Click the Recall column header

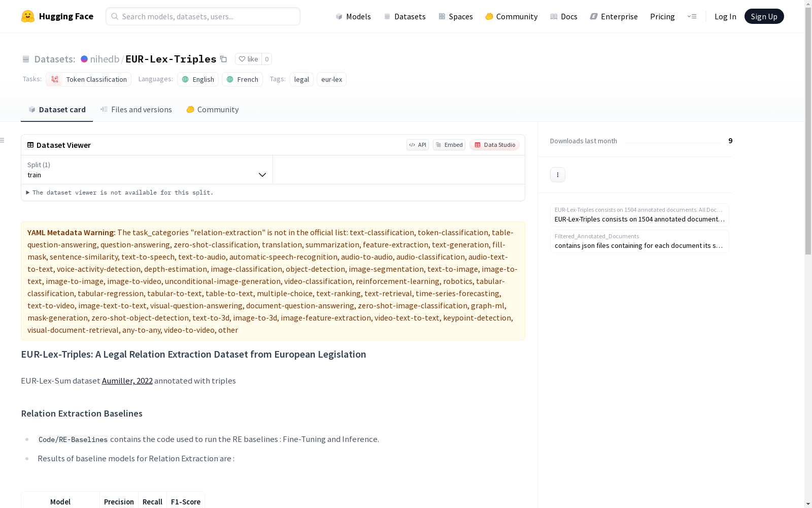tap(152, 502)
